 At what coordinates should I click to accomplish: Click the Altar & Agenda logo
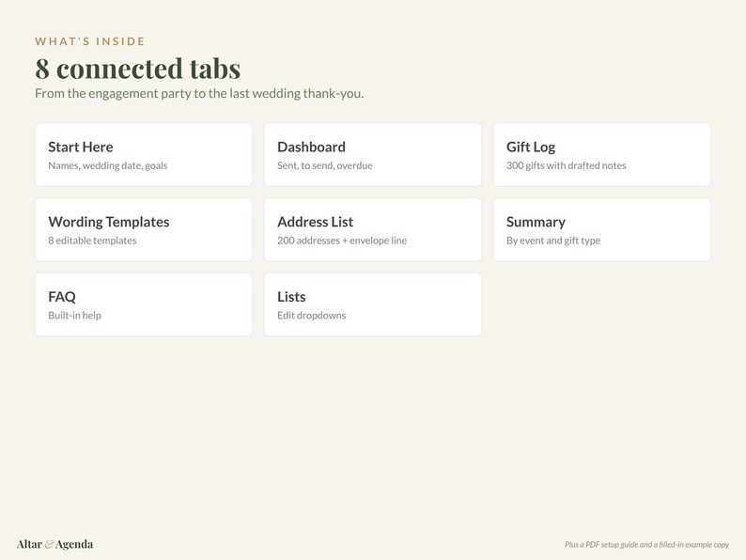[54, 544]
